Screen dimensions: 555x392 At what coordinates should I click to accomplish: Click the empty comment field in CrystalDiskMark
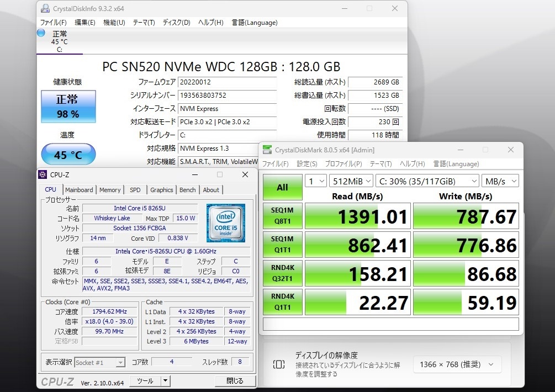(x=391, y=324)
